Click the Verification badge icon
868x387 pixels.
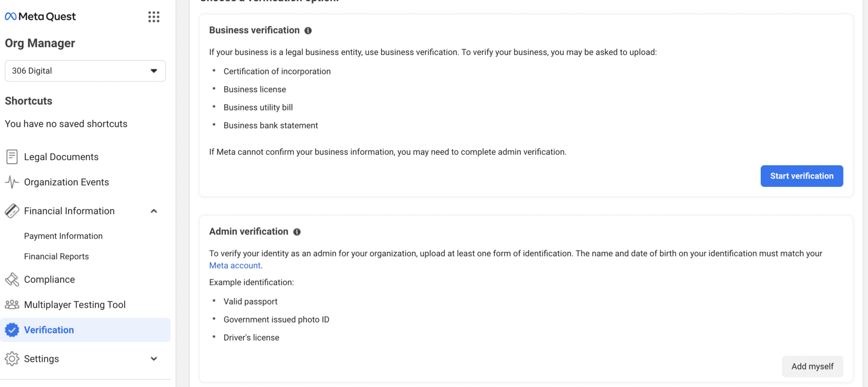pos(12,330)
